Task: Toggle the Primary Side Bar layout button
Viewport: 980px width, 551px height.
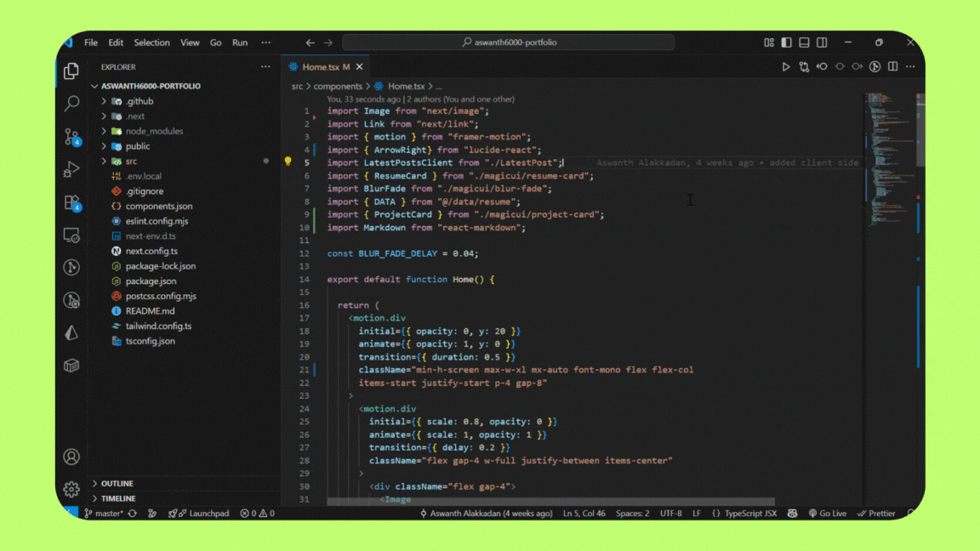Action: pyautogui.click(x=786, y=43)
